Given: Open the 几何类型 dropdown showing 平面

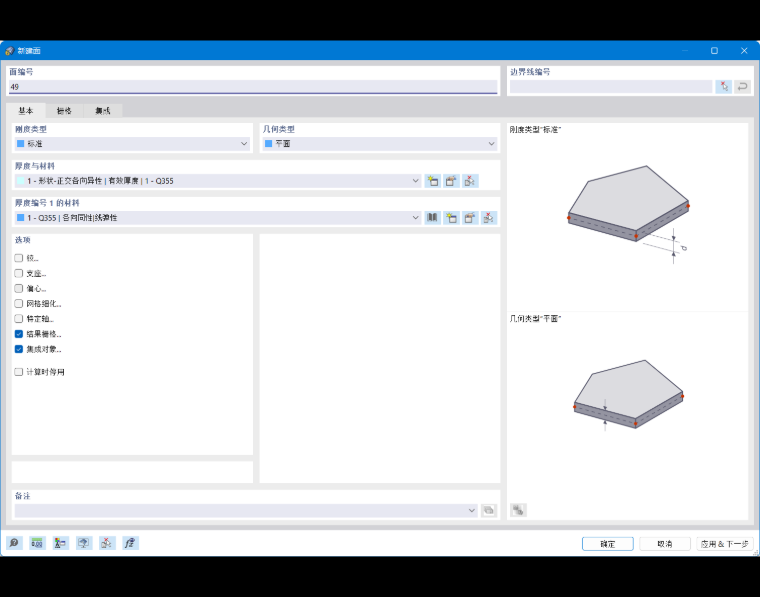Looking at the screenshot, I should 380,144.
